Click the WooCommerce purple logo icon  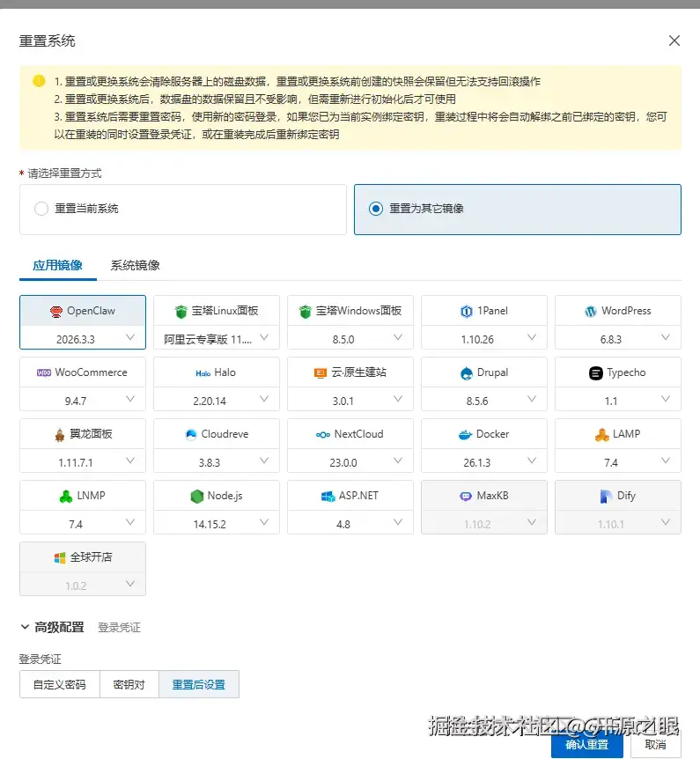(44, 372)
